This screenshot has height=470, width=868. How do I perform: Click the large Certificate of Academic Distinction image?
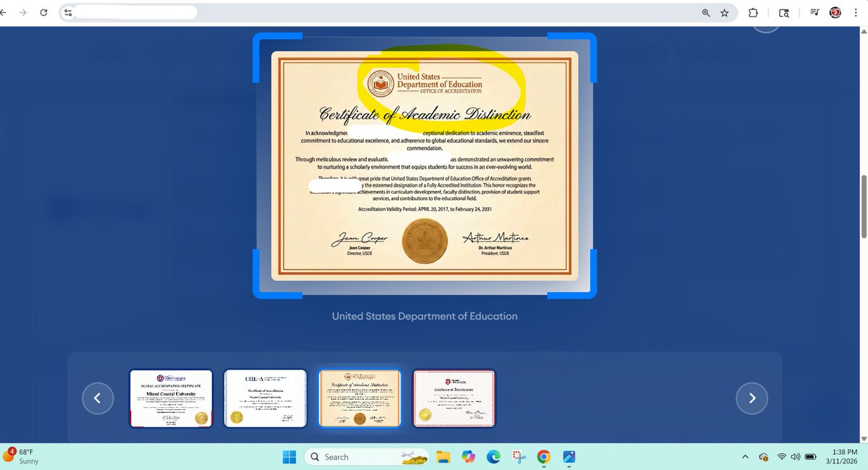coord(425,166)
